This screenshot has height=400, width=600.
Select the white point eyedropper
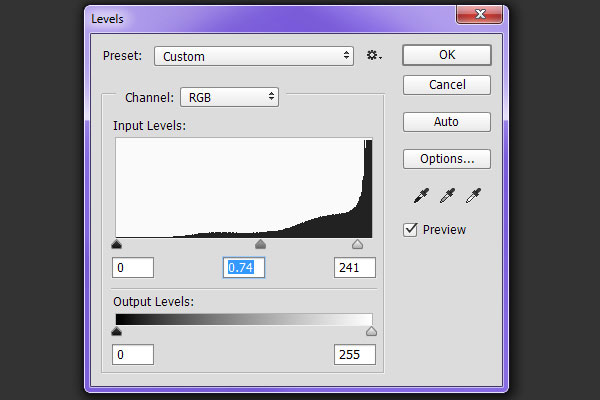pyautogui.click(x=474, y=195)
